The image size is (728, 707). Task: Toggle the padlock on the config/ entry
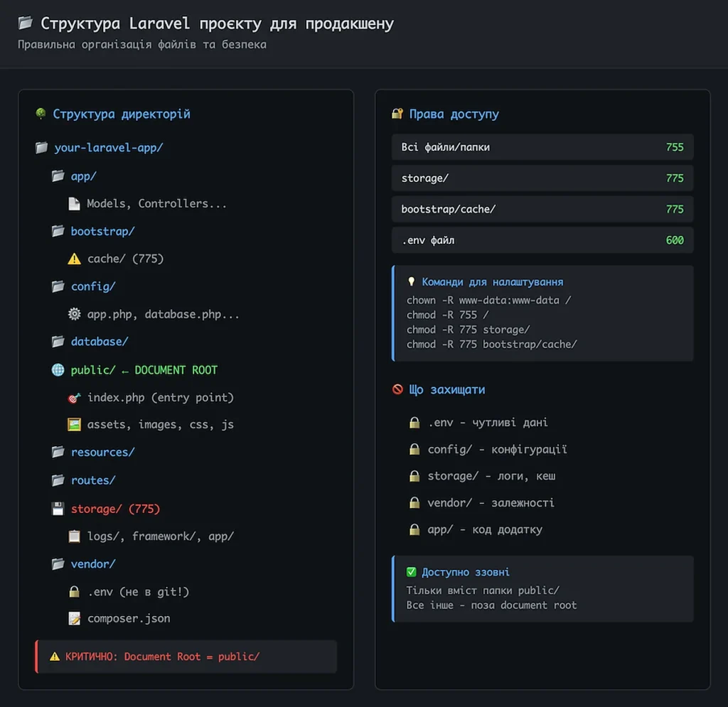coord(414,449)
